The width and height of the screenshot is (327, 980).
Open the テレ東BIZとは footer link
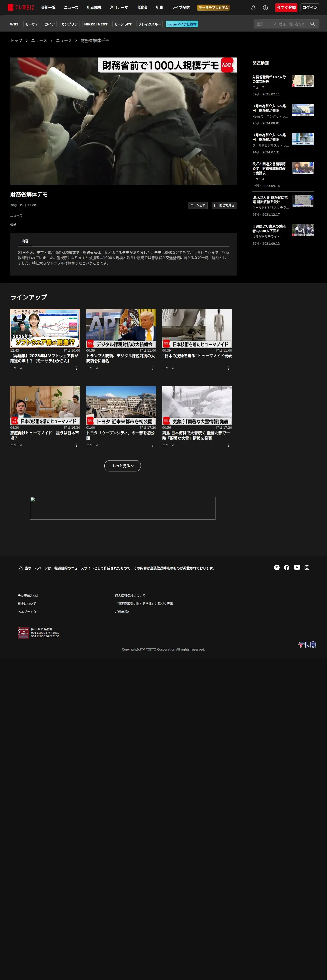tap(28, 595)
